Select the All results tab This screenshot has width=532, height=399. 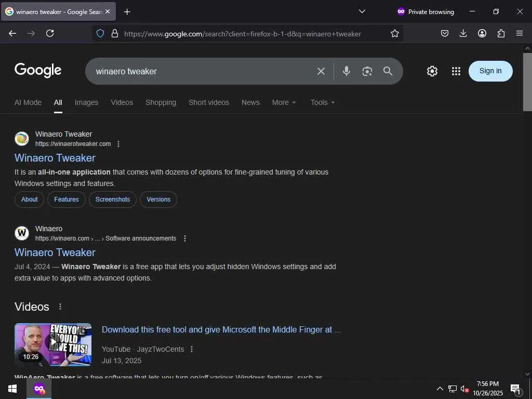[58, 102]
